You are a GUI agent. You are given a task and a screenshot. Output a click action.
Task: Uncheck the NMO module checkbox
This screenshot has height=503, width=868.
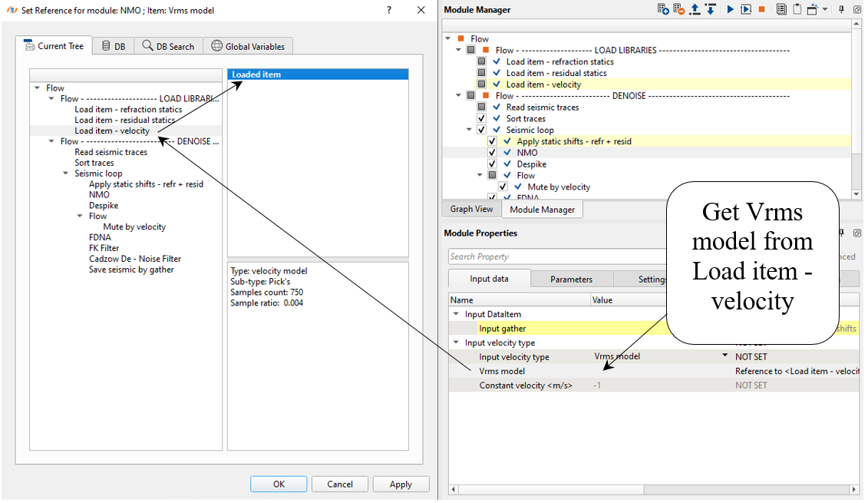click(492, 153)
